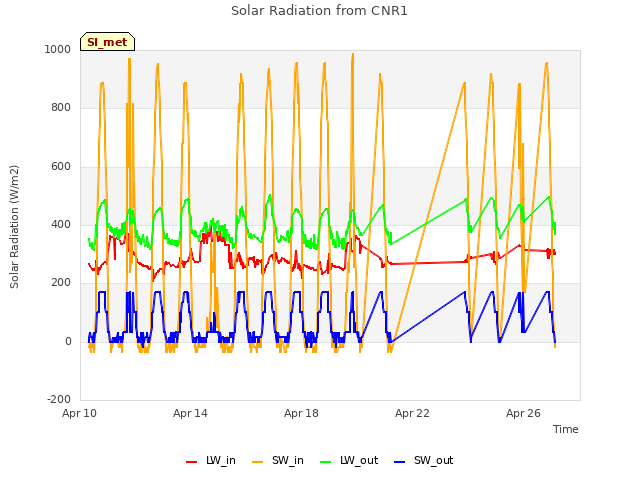Screen dimensions: 640x480
Task: Toggle the LW_in legend entry
Action: click(211, 460)
